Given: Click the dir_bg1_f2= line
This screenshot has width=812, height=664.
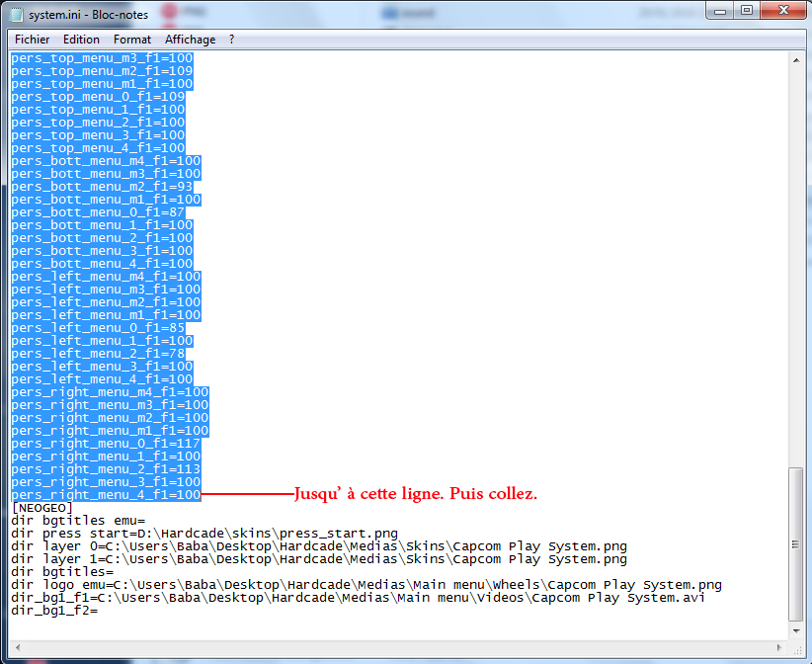Looking at the screenshot, I should (54, 611).
